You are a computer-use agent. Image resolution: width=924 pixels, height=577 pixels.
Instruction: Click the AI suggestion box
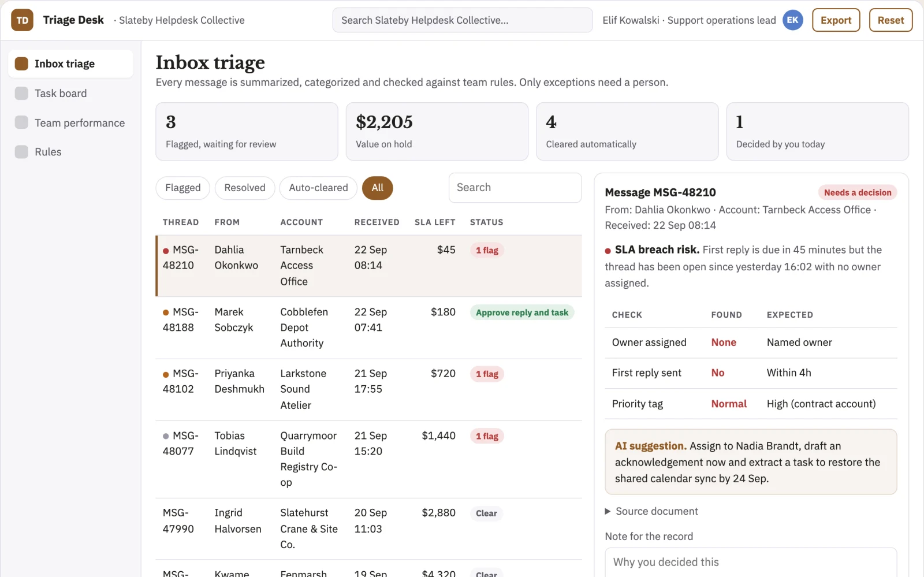click(751, 462)
